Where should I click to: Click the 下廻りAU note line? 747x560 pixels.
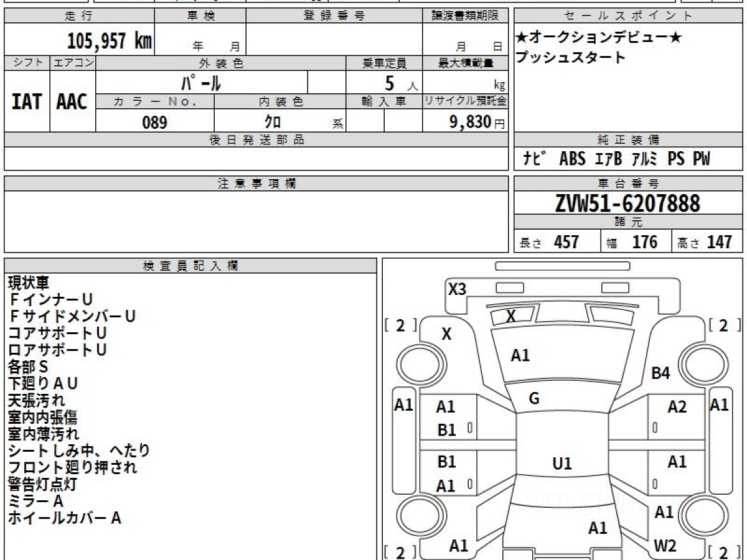[43, 384]
